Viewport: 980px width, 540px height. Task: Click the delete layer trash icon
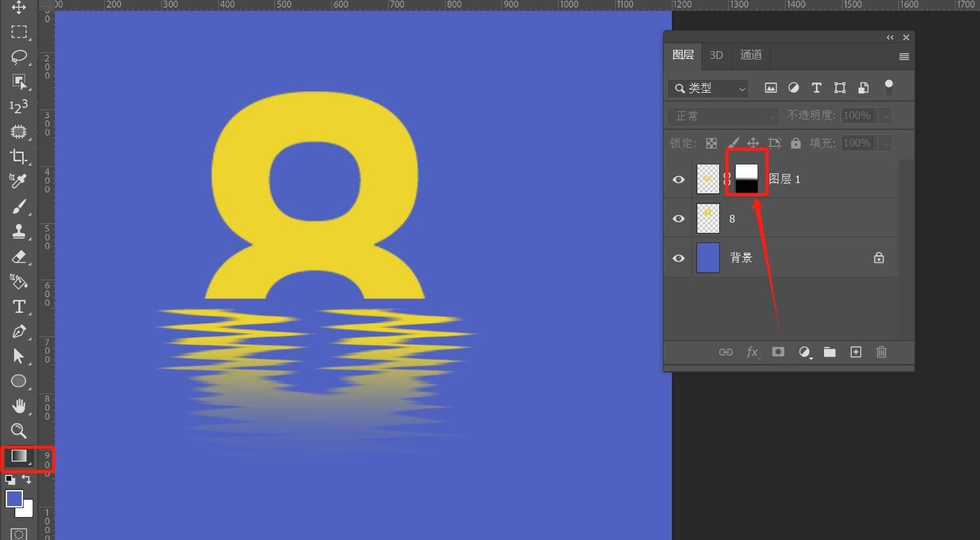pos(882,352)
